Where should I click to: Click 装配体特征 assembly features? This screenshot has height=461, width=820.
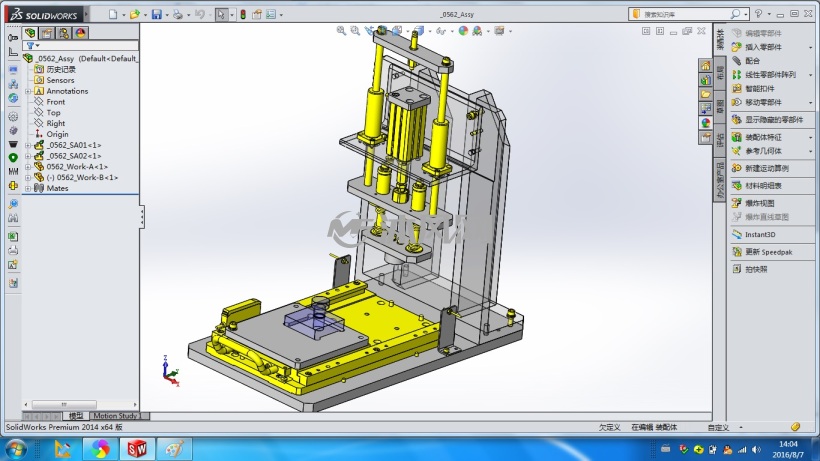763,137
